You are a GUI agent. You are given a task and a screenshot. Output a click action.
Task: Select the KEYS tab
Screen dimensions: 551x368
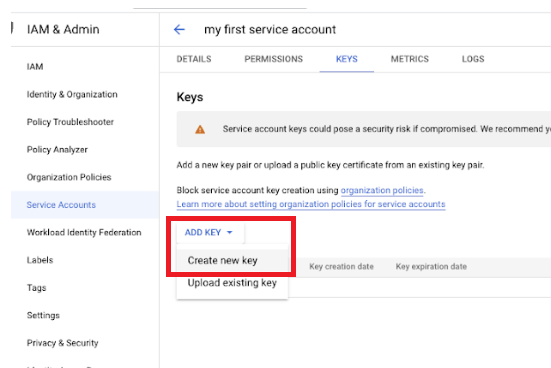click(347, 59)
